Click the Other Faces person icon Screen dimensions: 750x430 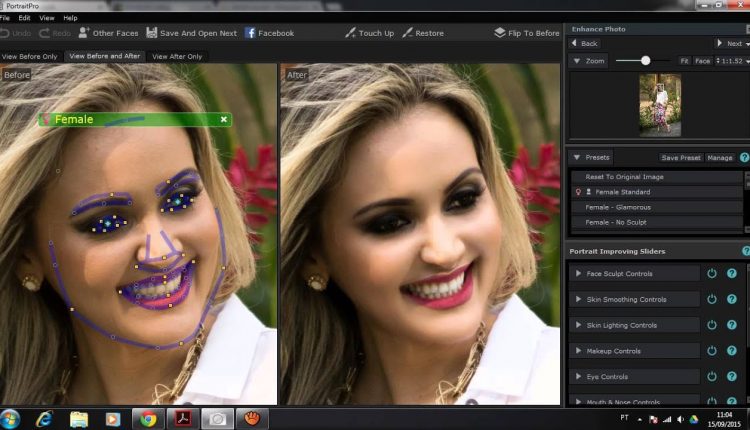pos(84,33)
